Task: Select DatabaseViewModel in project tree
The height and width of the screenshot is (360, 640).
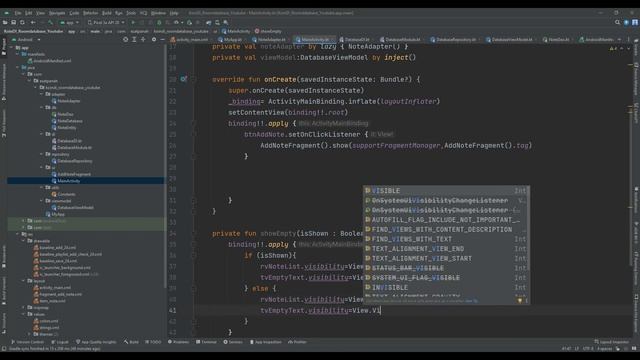Action: pos(72,207)
